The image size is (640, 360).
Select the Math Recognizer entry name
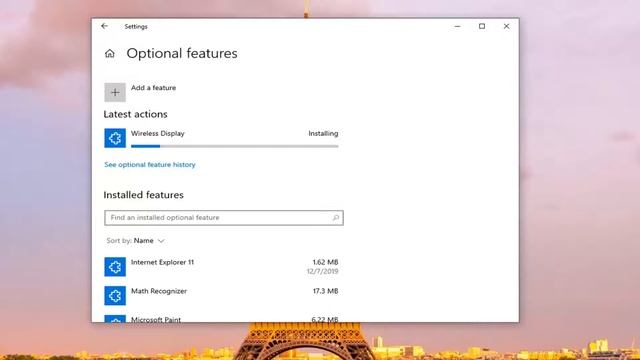click(159, 291)
